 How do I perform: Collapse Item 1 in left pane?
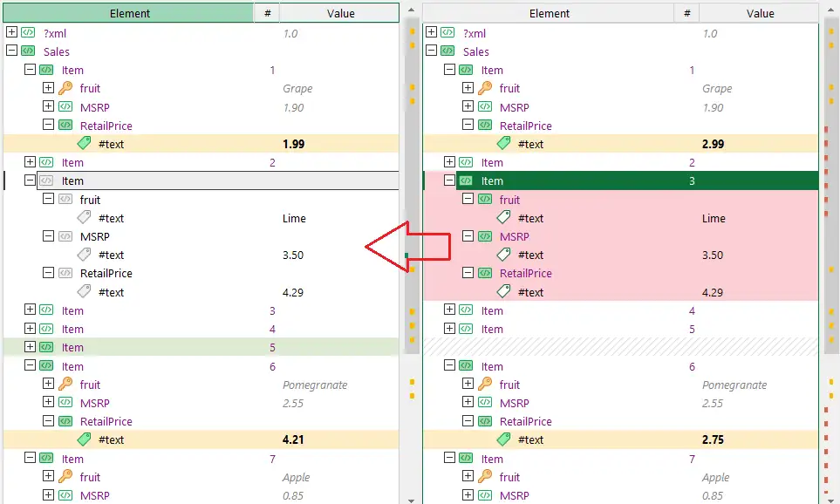30,70
